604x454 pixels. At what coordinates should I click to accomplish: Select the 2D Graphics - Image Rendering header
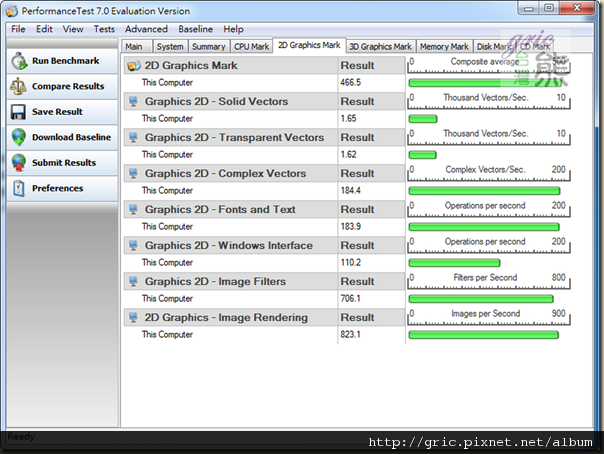(231, 318)
